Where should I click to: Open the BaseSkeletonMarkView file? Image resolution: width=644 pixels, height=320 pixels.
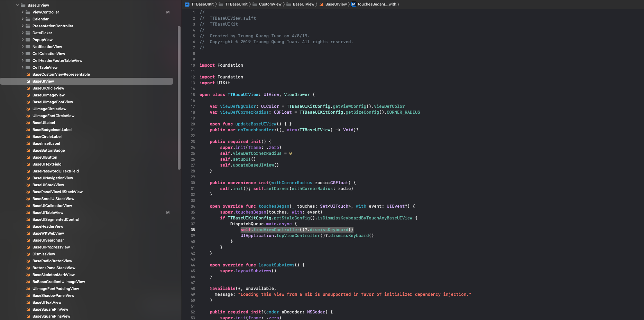coord(54,275)
